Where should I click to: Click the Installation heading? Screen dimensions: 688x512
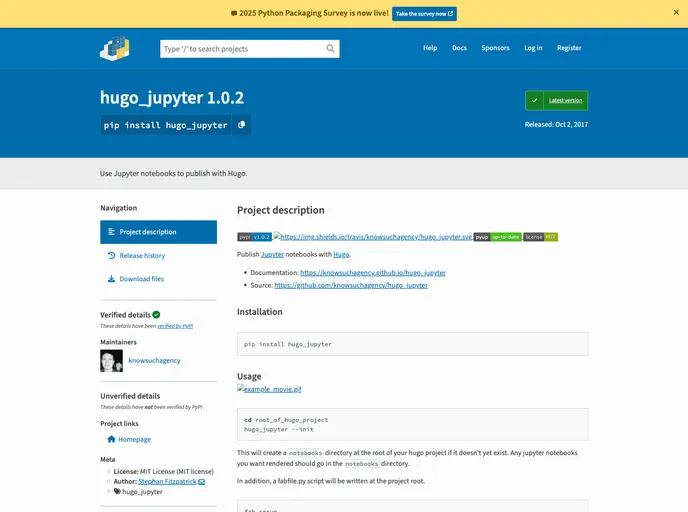point(260,312)
